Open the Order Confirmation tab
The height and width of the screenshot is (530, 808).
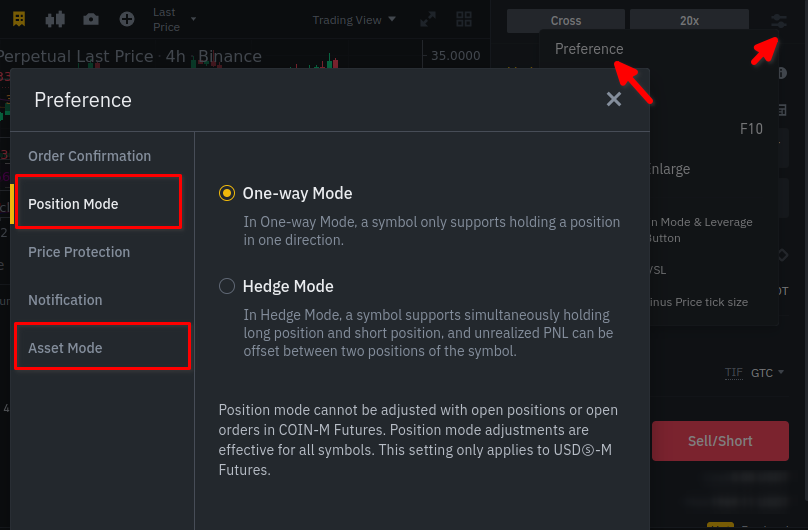tap(89, 156)
